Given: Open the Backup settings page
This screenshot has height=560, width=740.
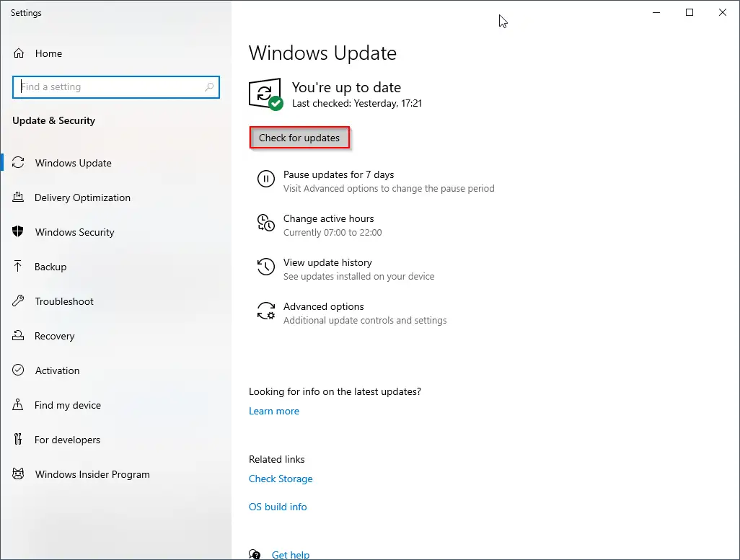Looking at the screenshot, I should point(50,267).
